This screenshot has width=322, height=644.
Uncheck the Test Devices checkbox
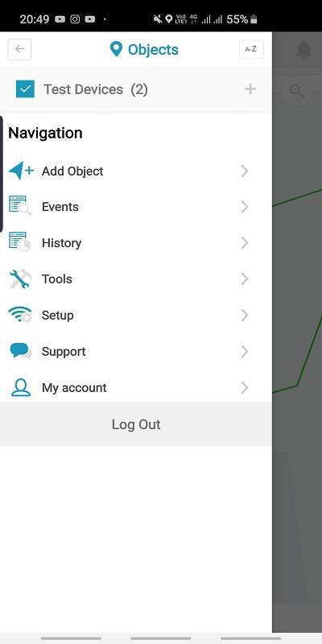coord(25,89)
